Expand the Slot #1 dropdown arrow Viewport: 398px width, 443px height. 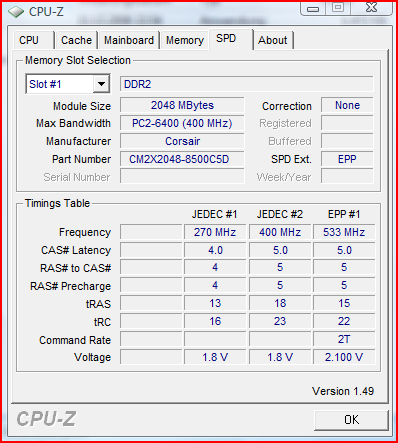[101, 84]
